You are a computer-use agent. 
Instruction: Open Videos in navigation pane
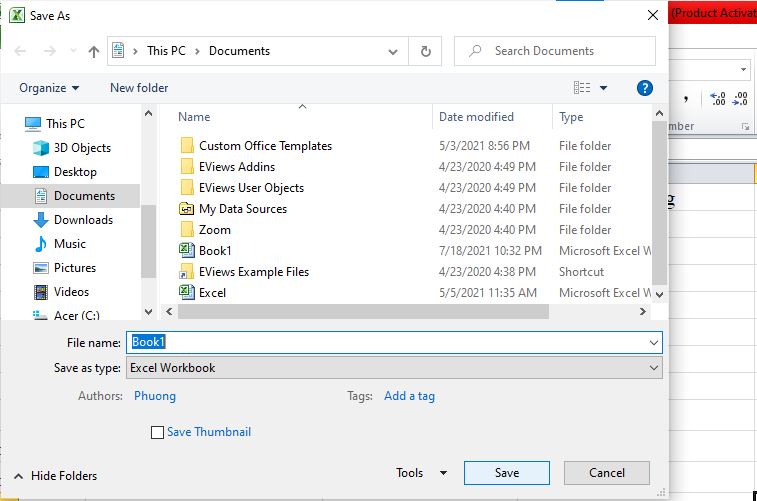click(x=71, y=292)
